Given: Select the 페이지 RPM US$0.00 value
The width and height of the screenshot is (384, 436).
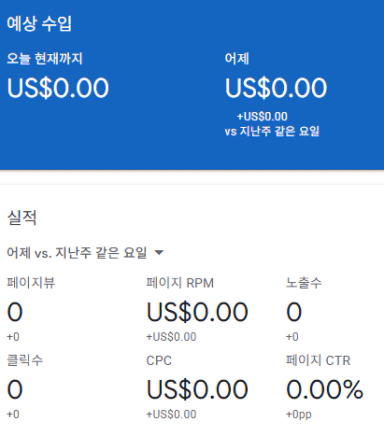Looking at the screenshot, I should pos(197,312).
